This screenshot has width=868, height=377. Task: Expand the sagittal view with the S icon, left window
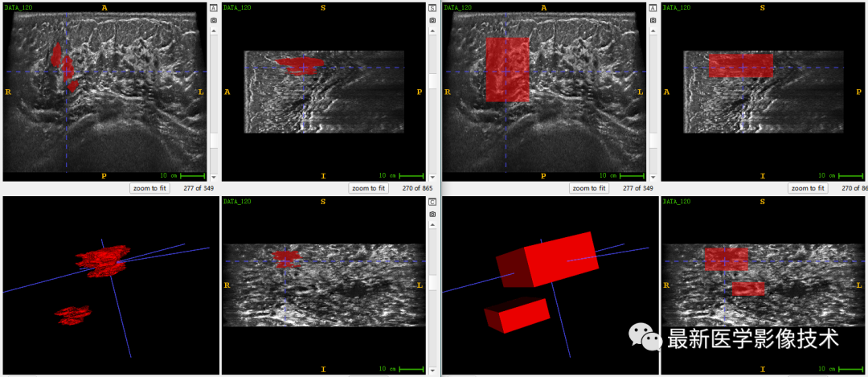(x=432, y=9)
